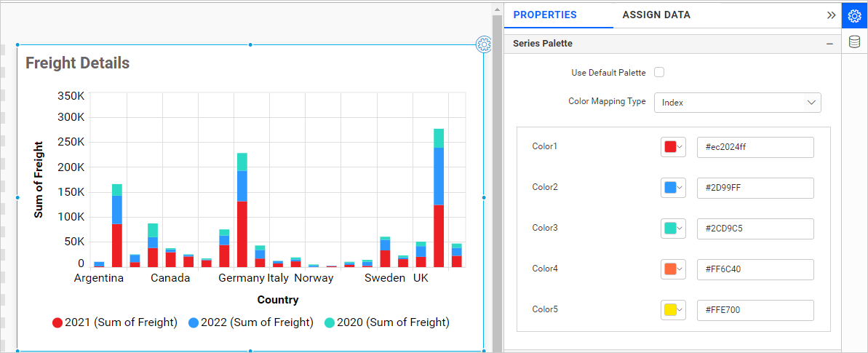This screenshot has width=868, height=353.
Task: Open the Color Mapping Type dropdown
Action: (x=737, y=103)
